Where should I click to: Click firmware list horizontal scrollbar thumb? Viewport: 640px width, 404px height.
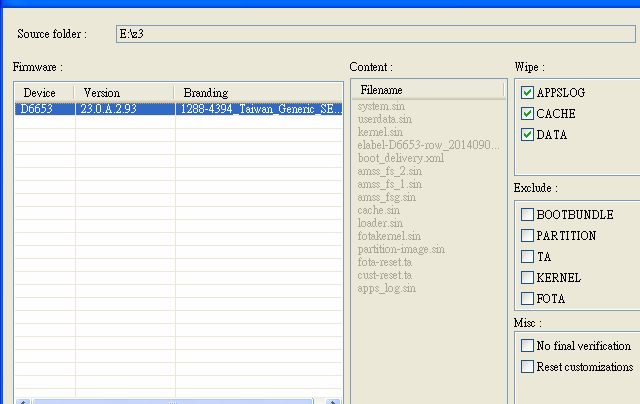[173, 402]
